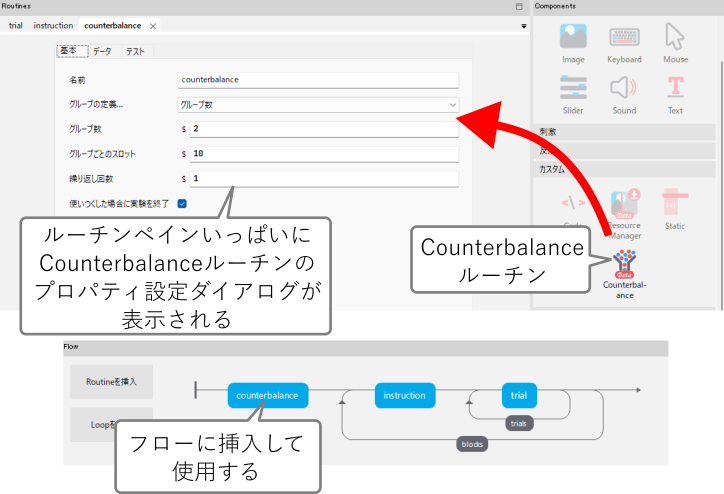Add a Slider component
The height and width of the screenshot is (494, 724).
pyautogui.click(x=573, y=94)
